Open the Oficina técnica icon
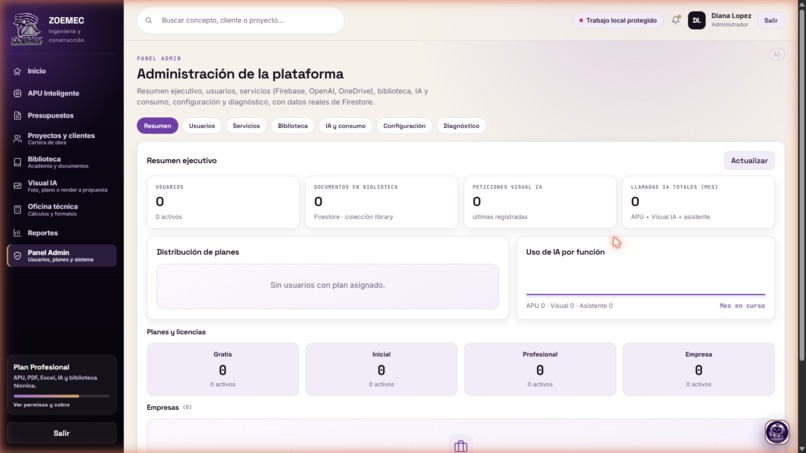Screen dimensions: 806x453 [x=17, y=209]
